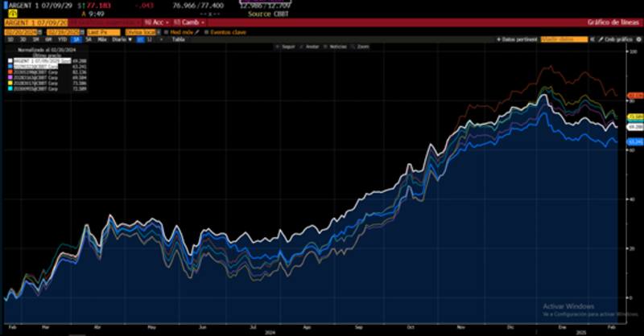Screen dimensions: 644x336
Task: Switch to the 5A time range tab
Action: pyautogui.click(x=89, y=39)
